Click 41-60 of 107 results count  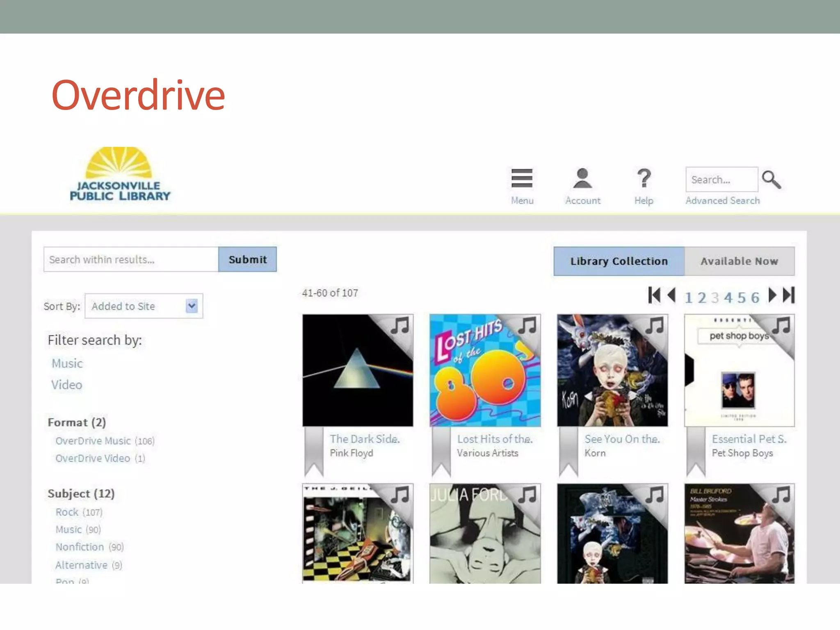coord(330,293)
